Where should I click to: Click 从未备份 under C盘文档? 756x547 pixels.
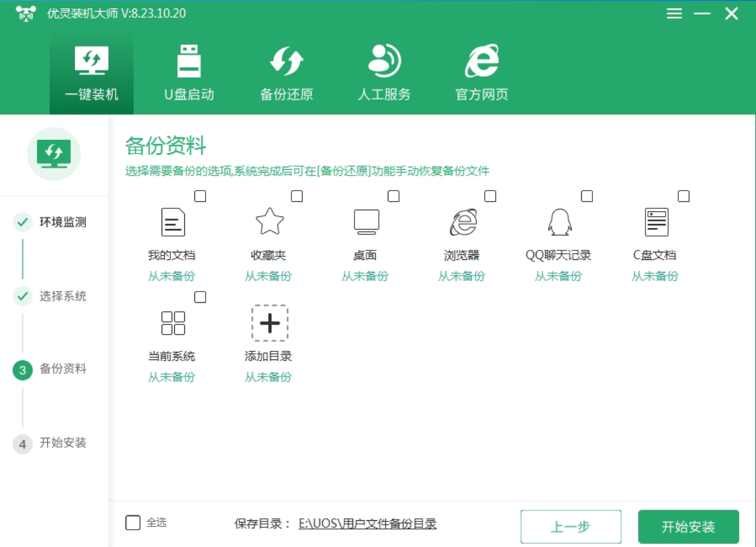tap(655, 276)
